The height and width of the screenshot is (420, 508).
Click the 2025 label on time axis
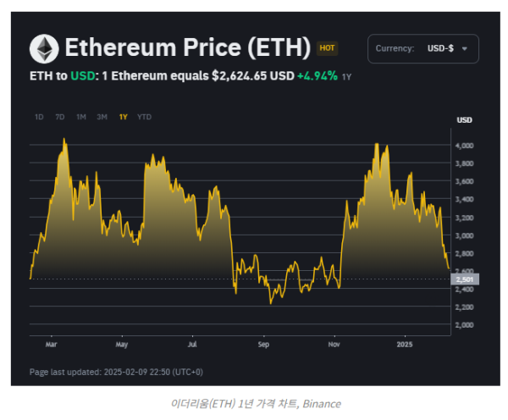tap(405, 345)
